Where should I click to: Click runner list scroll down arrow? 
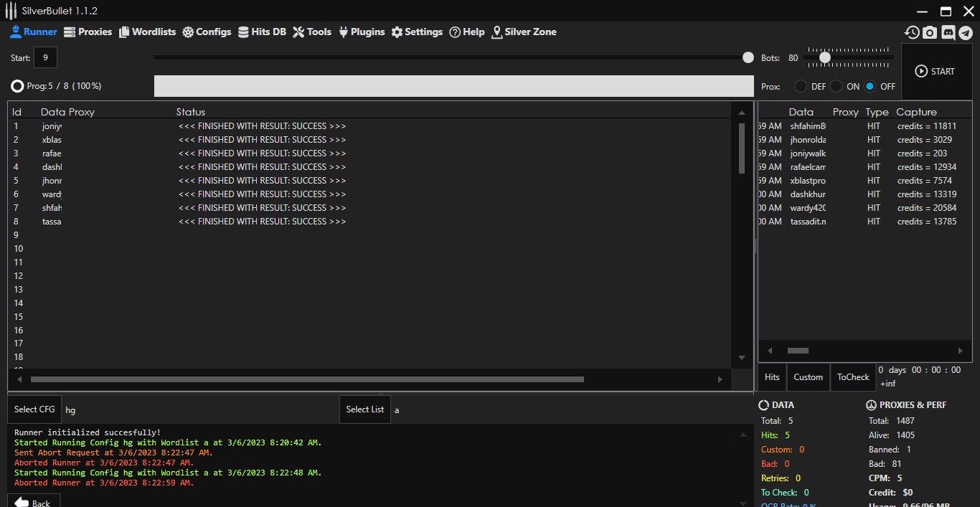pos(742,358)
